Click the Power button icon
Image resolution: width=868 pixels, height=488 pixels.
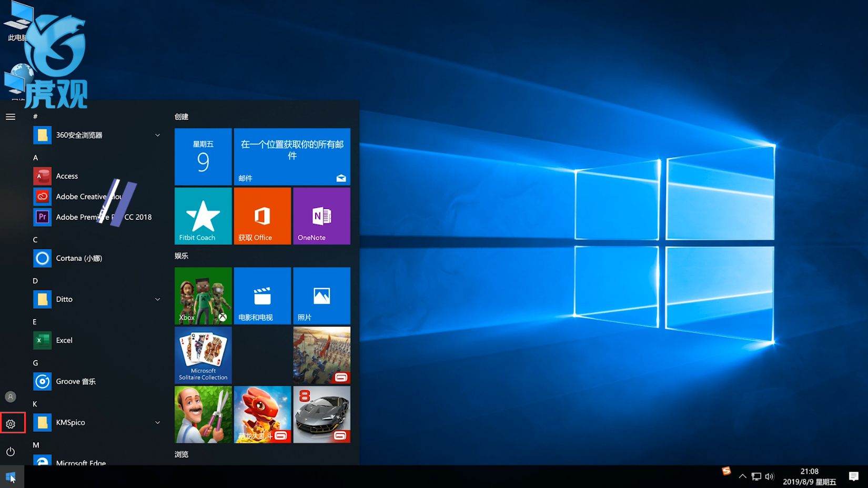pyautogui.click(x=11, y=451)
